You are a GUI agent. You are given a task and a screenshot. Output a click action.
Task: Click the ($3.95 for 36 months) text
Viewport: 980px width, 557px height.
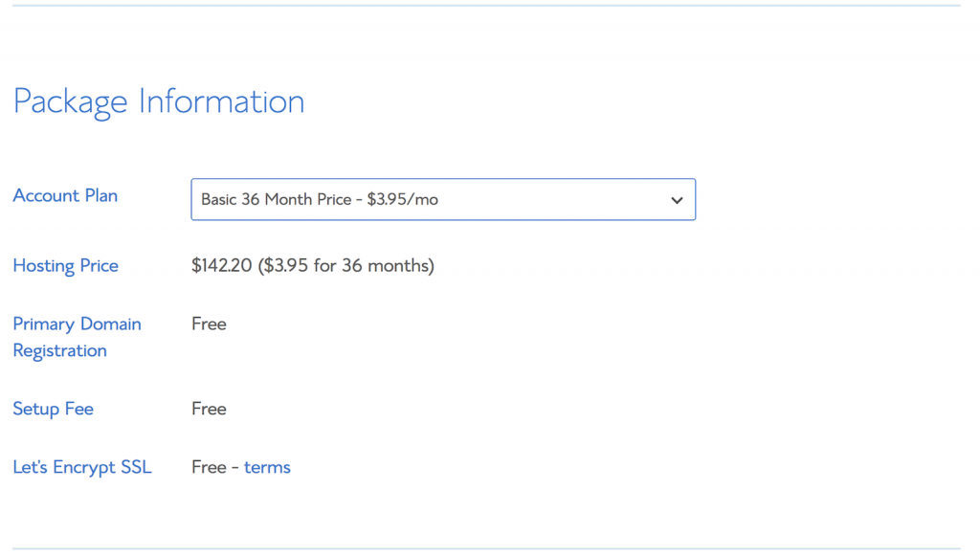(345, 265)
